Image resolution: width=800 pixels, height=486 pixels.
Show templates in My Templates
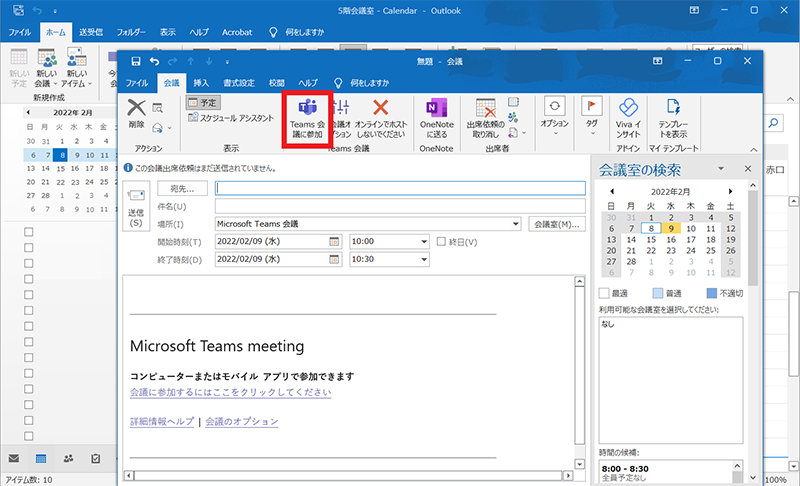673,119
